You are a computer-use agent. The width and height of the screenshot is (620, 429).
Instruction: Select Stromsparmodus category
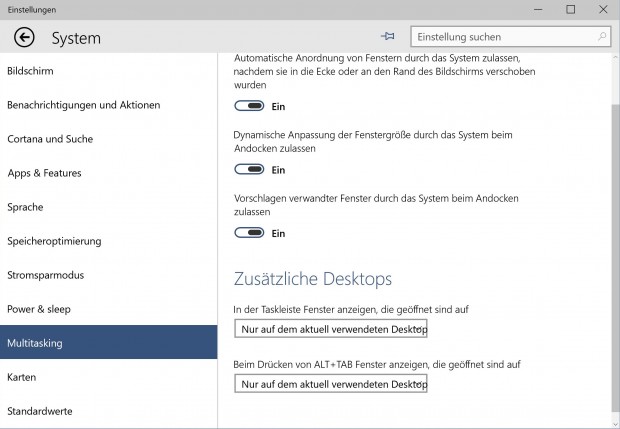coord(108,275)
